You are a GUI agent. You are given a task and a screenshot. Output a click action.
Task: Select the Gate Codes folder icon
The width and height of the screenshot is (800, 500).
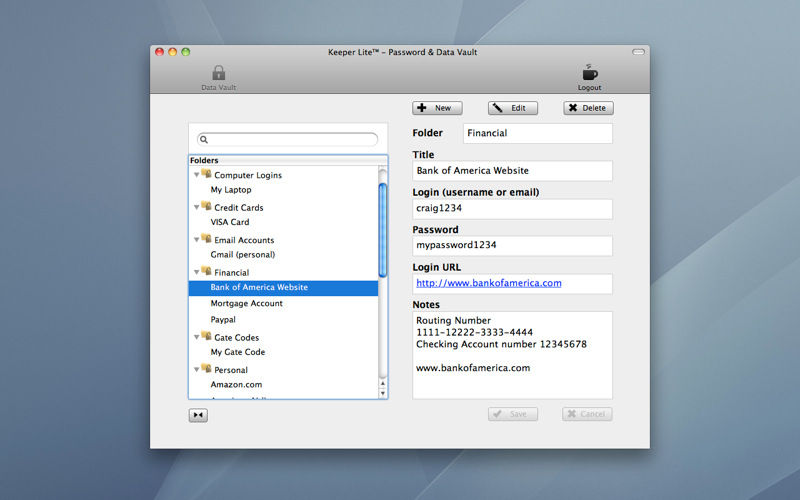(206, 336)
